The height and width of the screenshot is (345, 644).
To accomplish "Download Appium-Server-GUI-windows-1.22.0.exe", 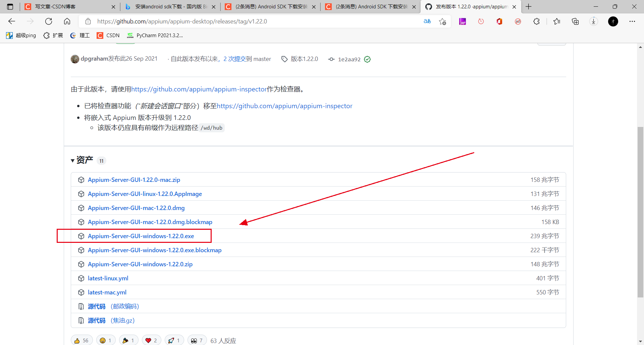I will point(141,236).
